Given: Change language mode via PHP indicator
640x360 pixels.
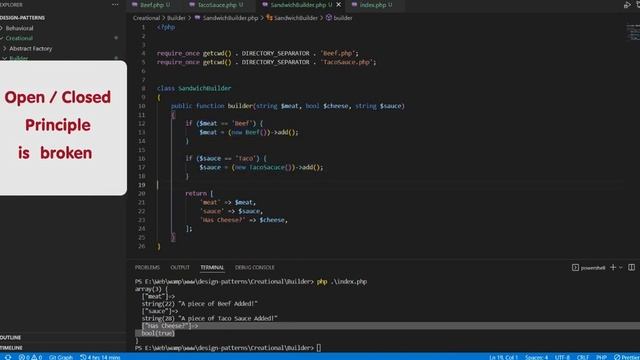Looking at the screenshot, I should [601, 357].
